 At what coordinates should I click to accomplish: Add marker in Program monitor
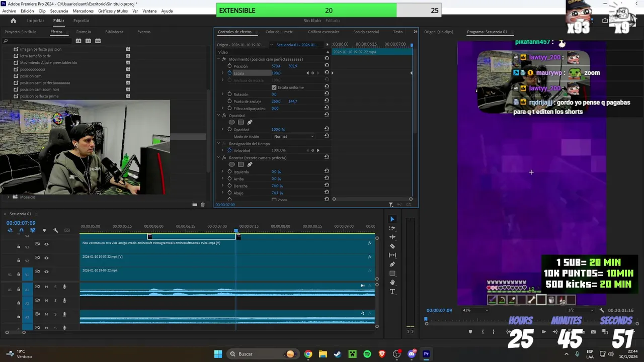pyautogui.click(x=470, y=332)
